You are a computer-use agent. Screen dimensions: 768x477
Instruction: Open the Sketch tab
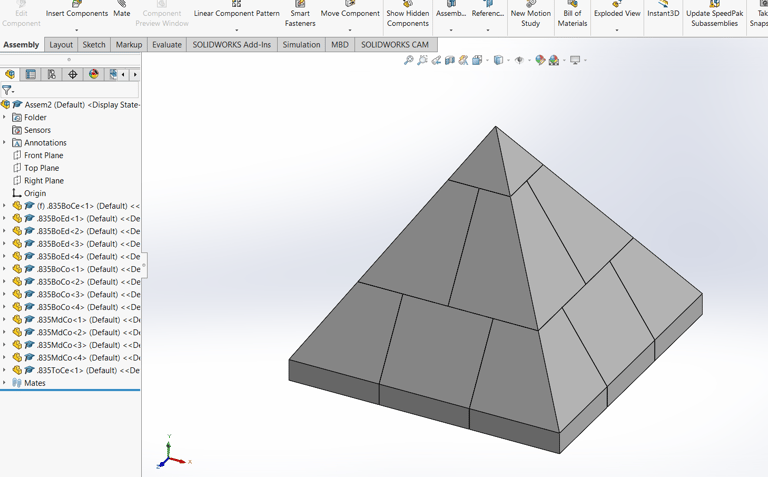[x=94, y=45]
